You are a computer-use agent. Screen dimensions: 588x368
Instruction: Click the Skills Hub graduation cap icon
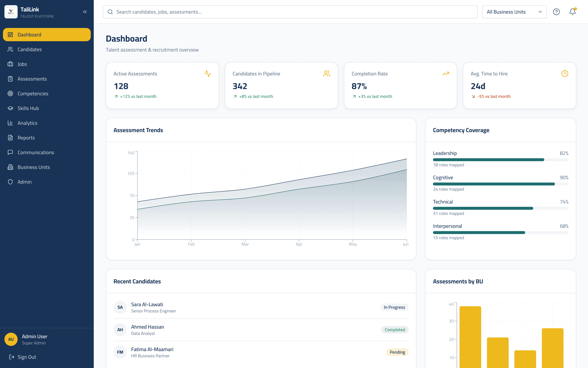10,108
